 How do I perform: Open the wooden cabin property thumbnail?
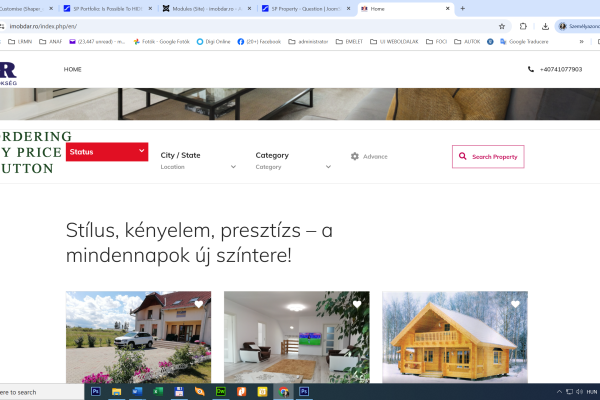[455, 337]
